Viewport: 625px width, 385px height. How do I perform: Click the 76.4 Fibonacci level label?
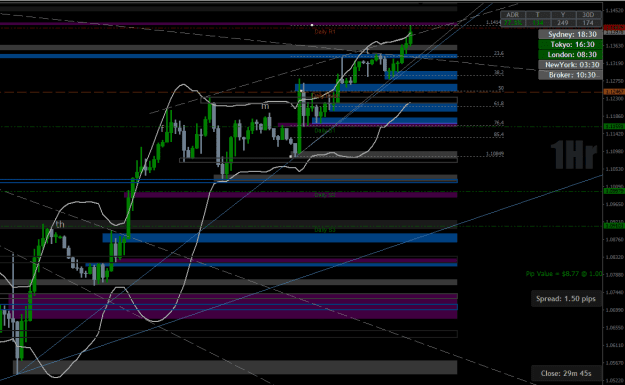click(x=499, y=123)
